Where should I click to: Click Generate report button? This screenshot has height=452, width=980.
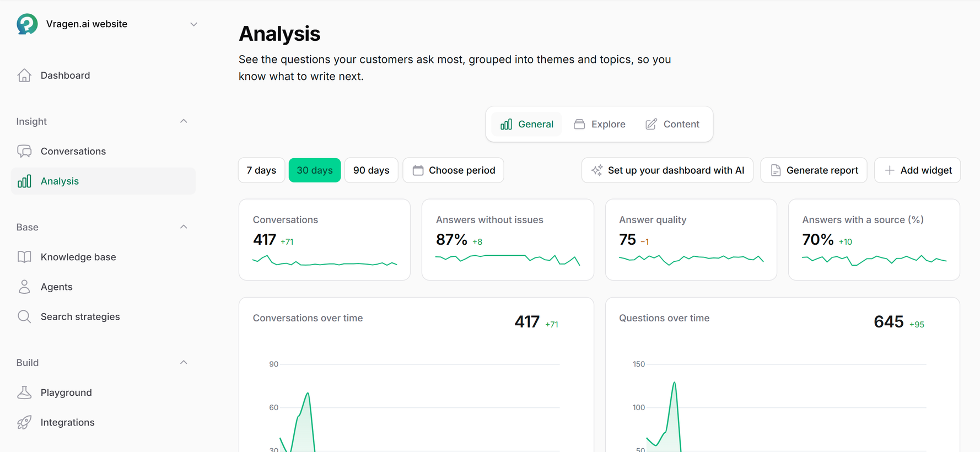(814, 170)
